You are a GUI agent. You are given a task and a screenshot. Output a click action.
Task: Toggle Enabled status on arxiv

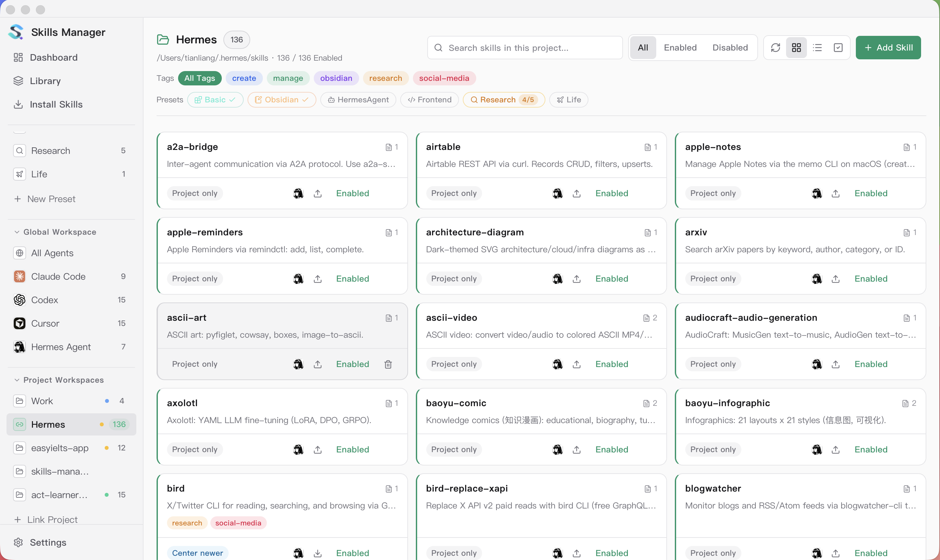871,279
